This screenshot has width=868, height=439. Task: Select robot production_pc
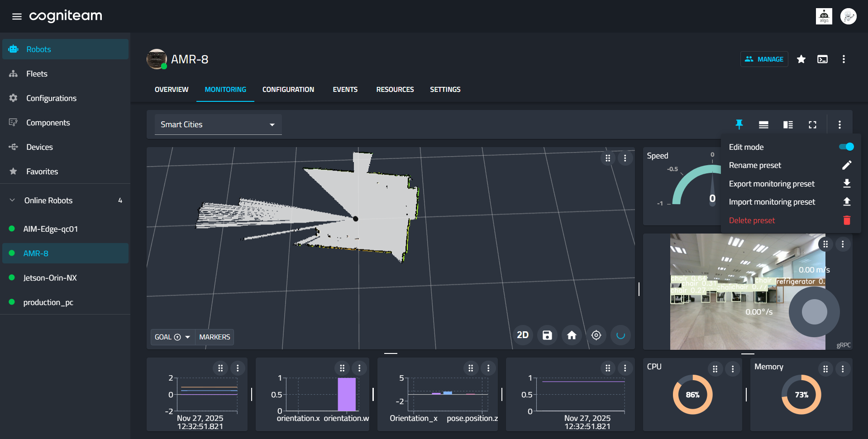click(65, 302)
